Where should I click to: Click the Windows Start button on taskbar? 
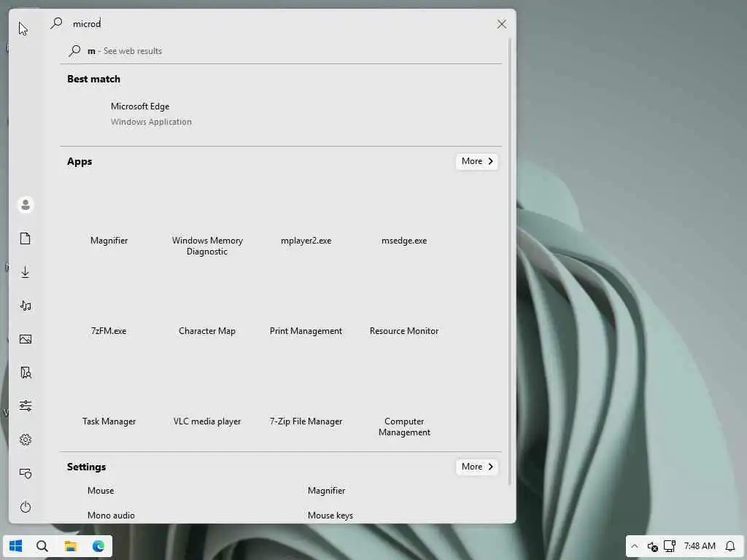pos(16,545)
